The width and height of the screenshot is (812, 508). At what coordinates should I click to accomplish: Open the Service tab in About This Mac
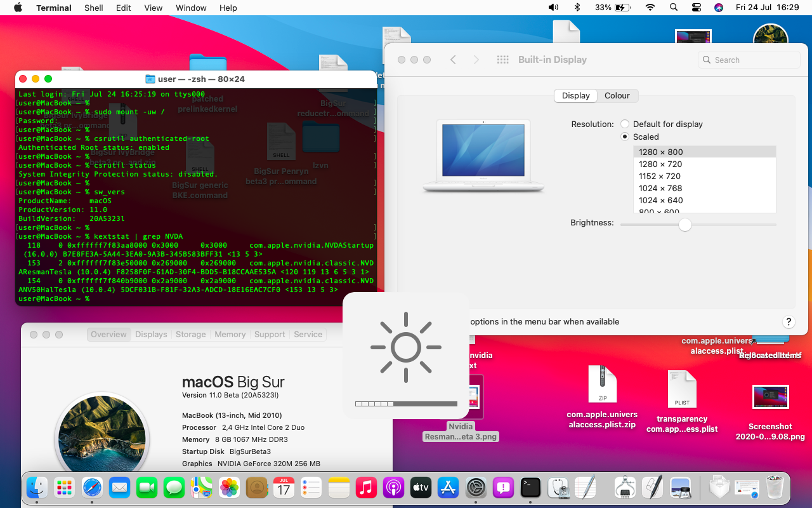[x=308, y=334]
